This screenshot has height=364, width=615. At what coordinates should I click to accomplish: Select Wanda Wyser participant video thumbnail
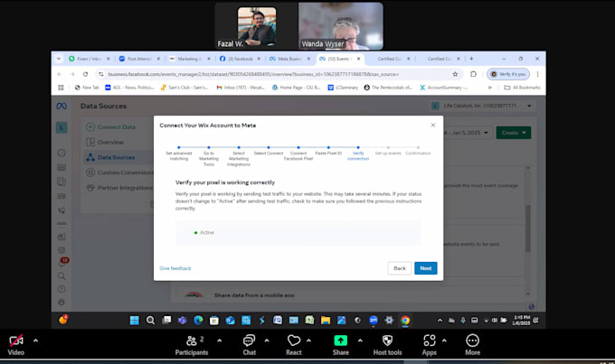(x=340, y=26)
